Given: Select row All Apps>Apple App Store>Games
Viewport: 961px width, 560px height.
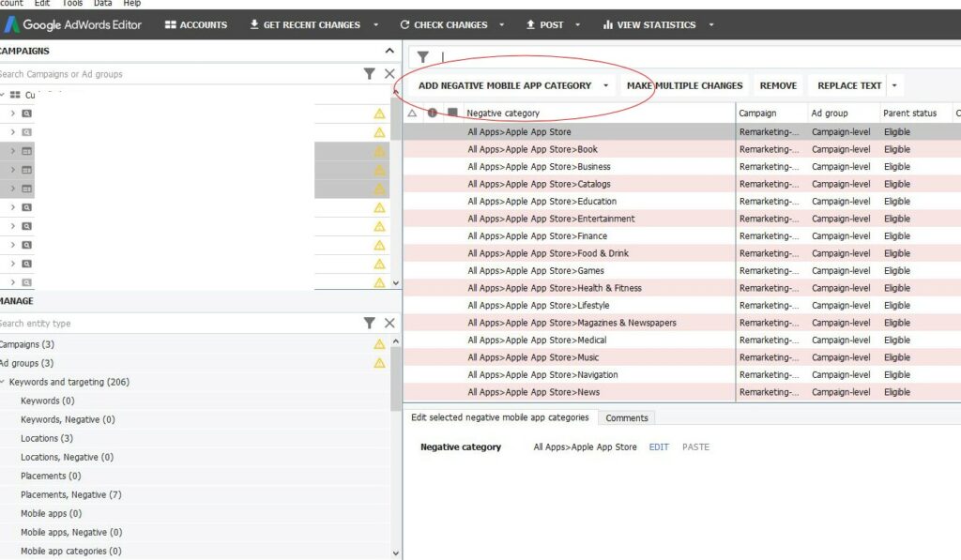Looking at the screenshot, I should [681, 271].
